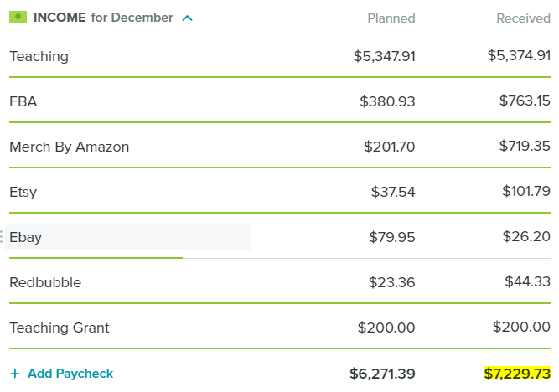
Task: Click the Received column header
Action: pyautogui.click(x=523, y=18)
